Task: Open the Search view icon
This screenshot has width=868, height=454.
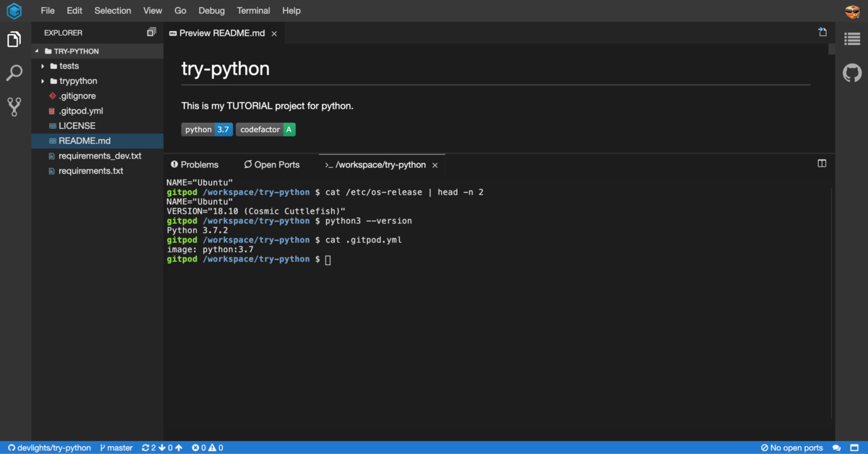Action: [14, 73]
